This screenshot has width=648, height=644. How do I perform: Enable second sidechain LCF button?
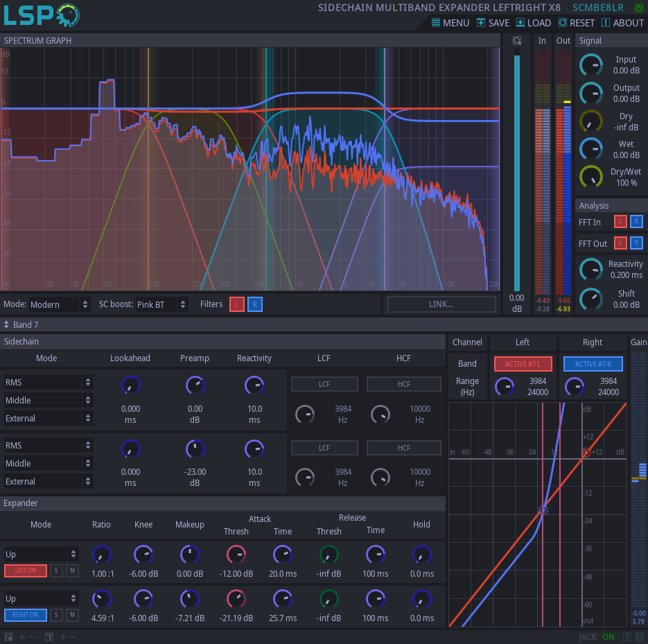pos(324,448)
